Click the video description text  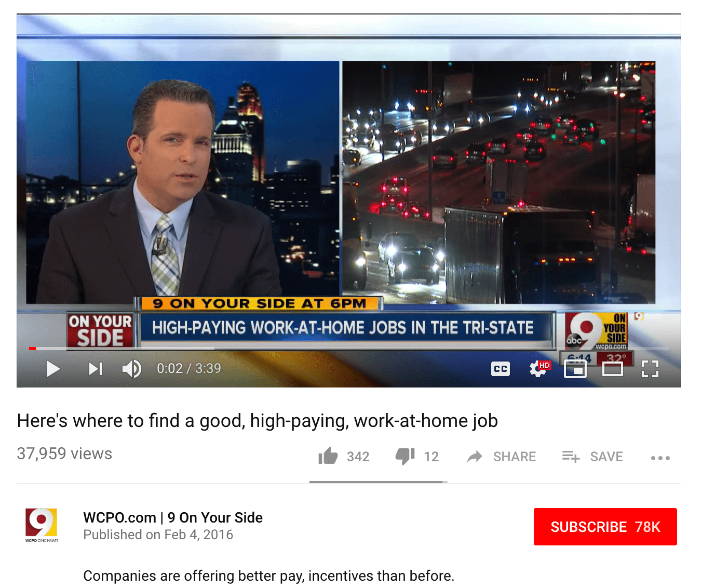(x=269, y=576)
